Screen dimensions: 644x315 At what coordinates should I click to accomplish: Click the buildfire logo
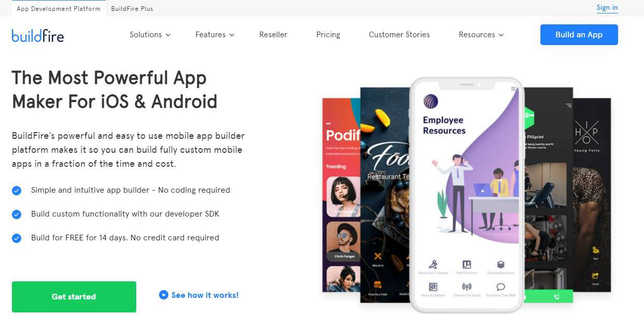pyautogui.click(x=38, y=35)
